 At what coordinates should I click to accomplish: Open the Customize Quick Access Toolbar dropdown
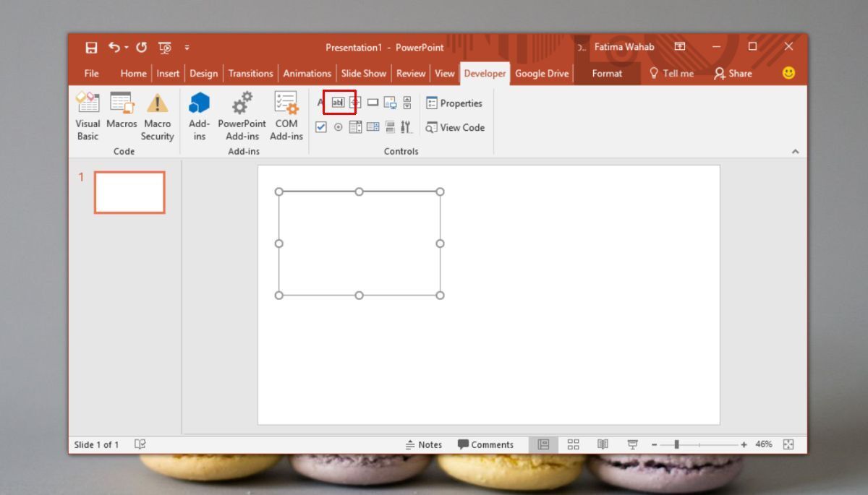(x=187, y=46)
